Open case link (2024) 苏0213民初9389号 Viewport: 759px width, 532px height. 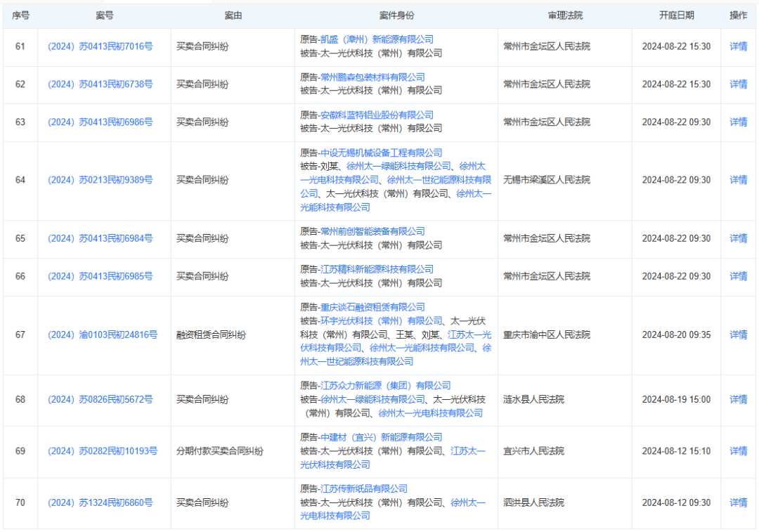pos(100,180)
